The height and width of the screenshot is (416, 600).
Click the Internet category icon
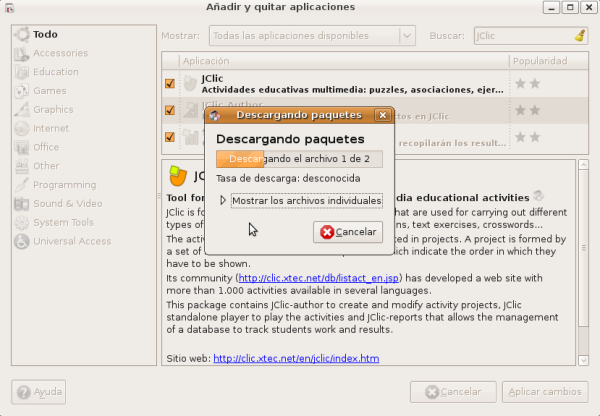(21, 129)
